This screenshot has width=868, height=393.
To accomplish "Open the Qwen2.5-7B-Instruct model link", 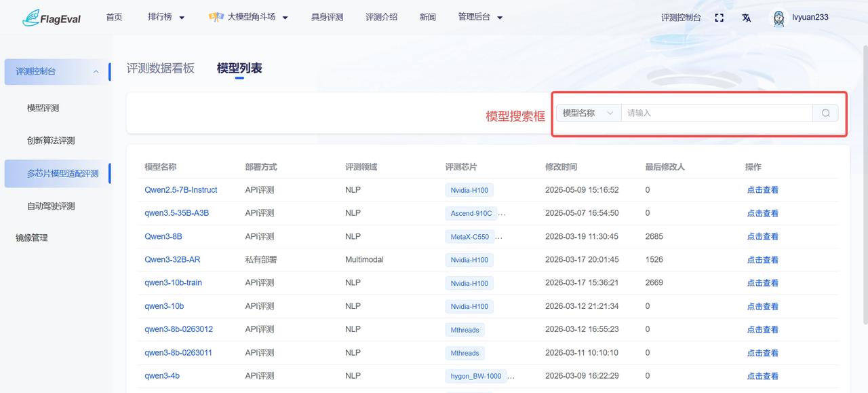I will (181, 190).
